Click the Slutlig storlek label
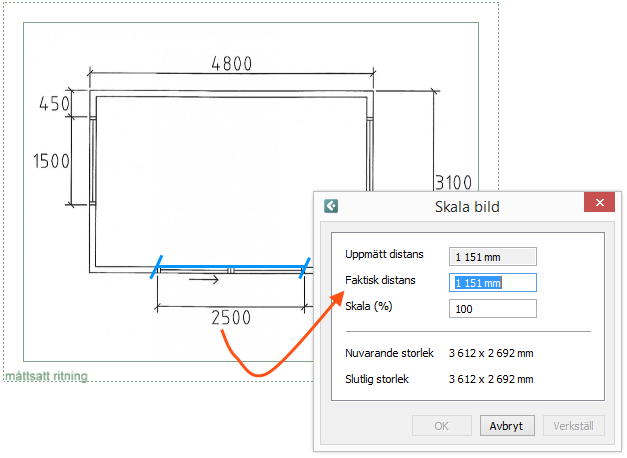The image size is (627, 458). pos(377,379)
